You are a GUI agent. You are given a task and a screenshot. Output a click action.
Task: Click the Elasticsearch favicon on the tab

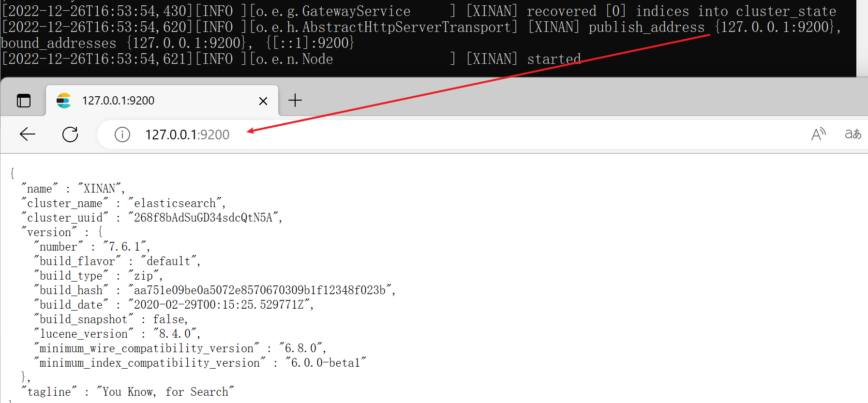(64, 101)
